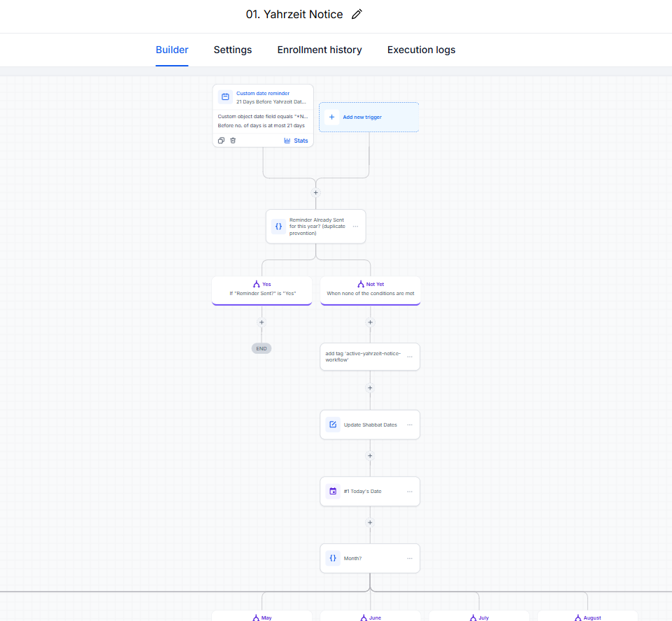Viewport: 672px width, 621px height.
Task: Open the Enrollment history tab
Action: point(320,50)
